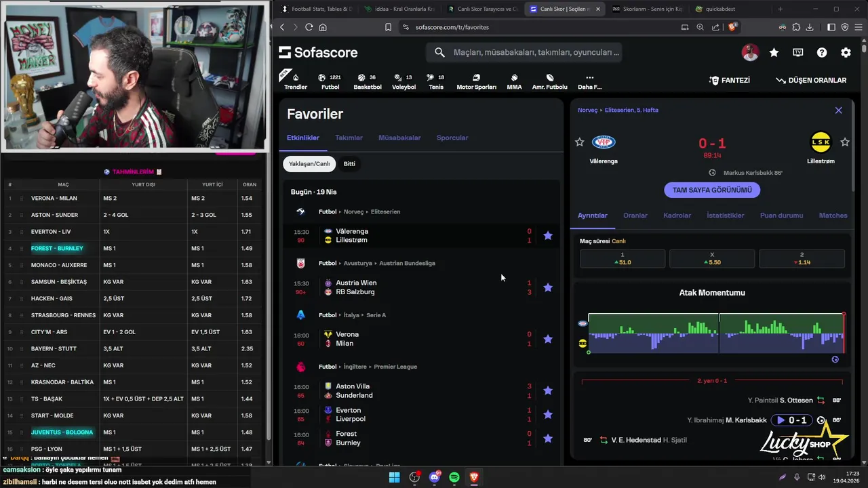Open the profile avatar in Sofascore header
868x488 pixels.
point(750,52)
